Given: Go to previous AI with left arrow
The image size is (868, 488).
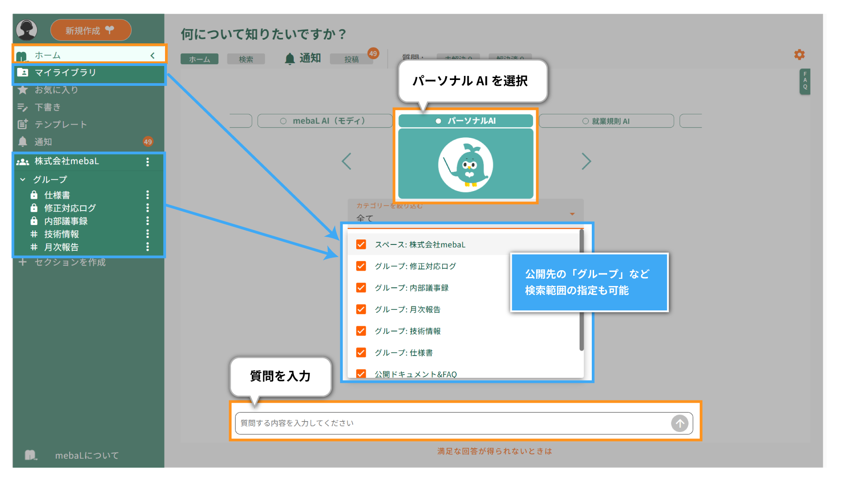Looking at the screenshot, I should pyautogui.click(x=346, y=161).
